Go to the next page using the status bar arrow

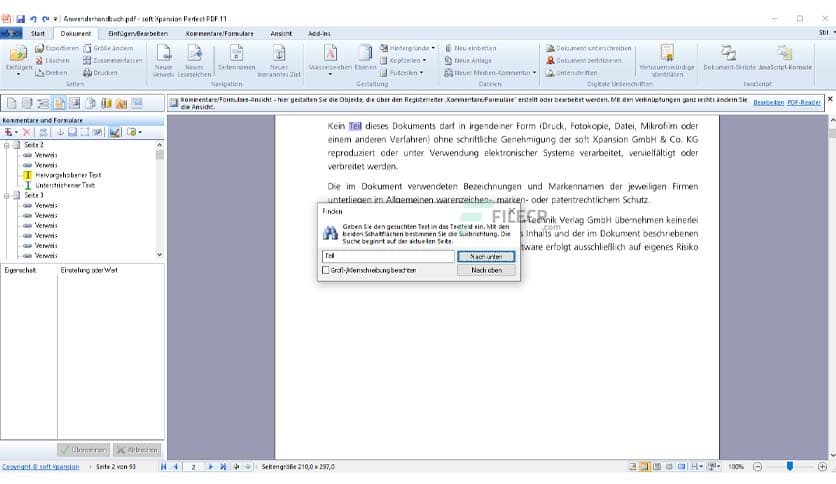click(x=210, y=466)
